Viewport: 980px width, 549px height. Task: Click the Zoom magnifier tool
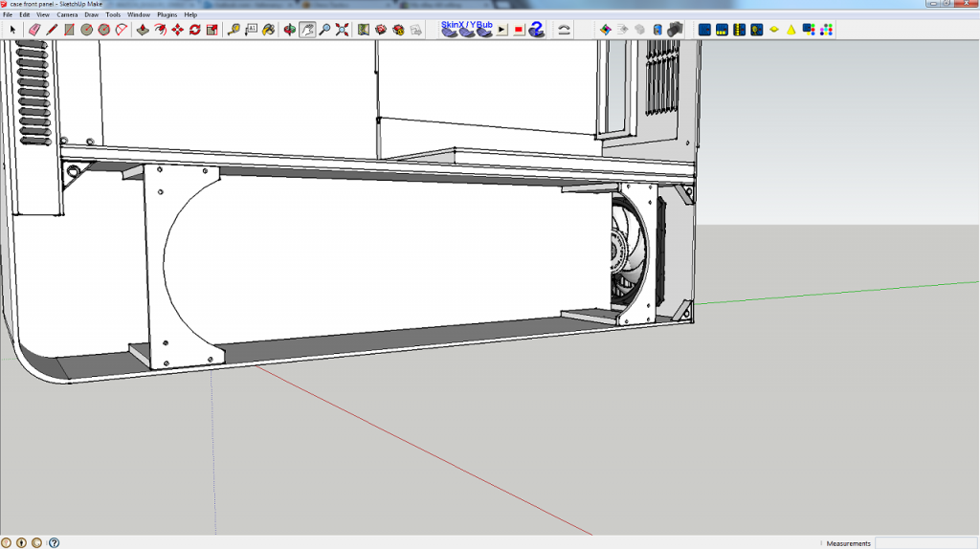point(324,30)
